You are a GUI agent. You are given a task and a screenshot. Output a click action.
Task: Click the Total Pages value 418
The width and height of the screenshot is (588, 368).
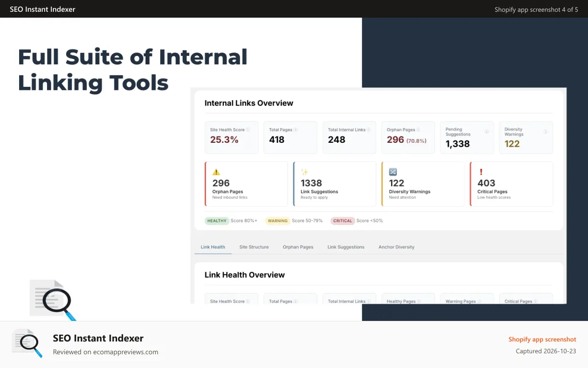[277, 140]
